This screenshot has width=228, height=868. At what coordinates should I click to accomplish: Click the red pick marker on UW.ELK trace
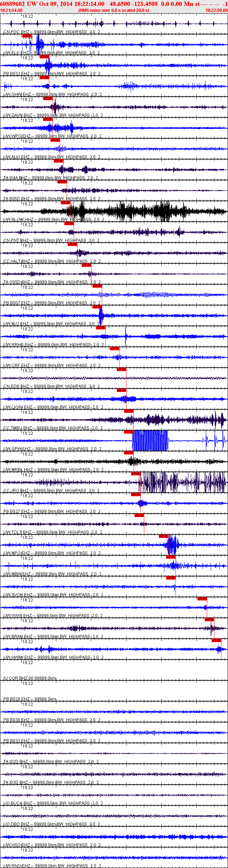tap(27, 36)
